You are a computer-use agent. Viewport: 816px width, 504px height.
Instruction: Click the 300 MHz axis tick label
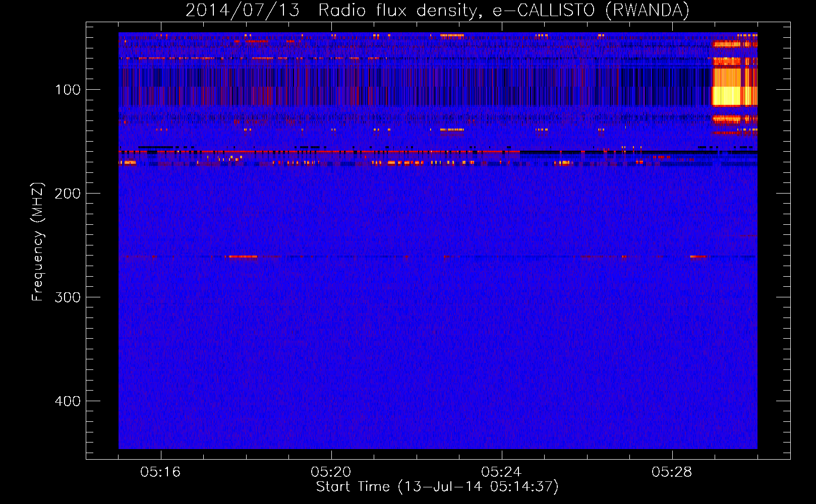point(68,297)
